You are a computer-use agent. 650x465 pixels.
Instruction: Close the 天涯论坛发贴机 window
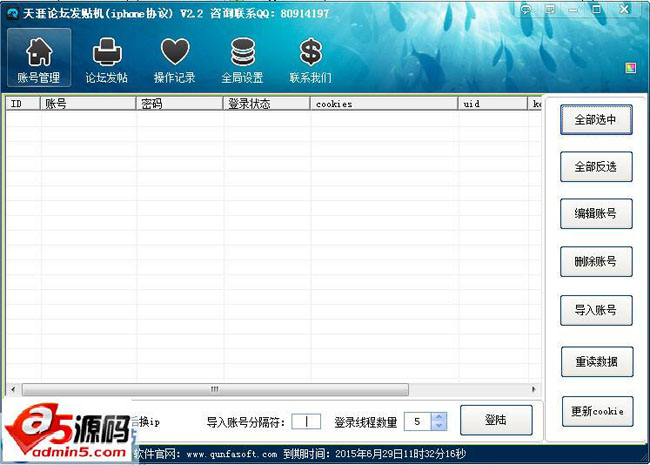click(x=624, y=9)
